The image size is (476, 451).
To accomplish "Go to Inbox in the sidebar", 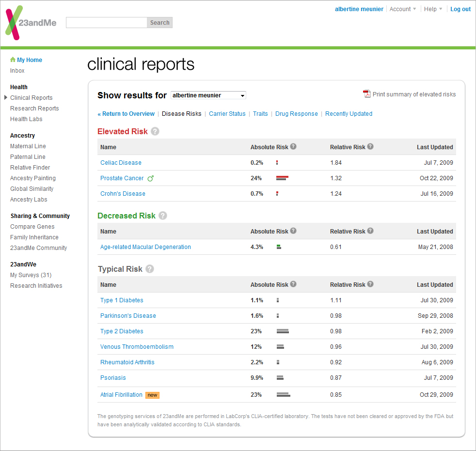I will coord(17,70).
